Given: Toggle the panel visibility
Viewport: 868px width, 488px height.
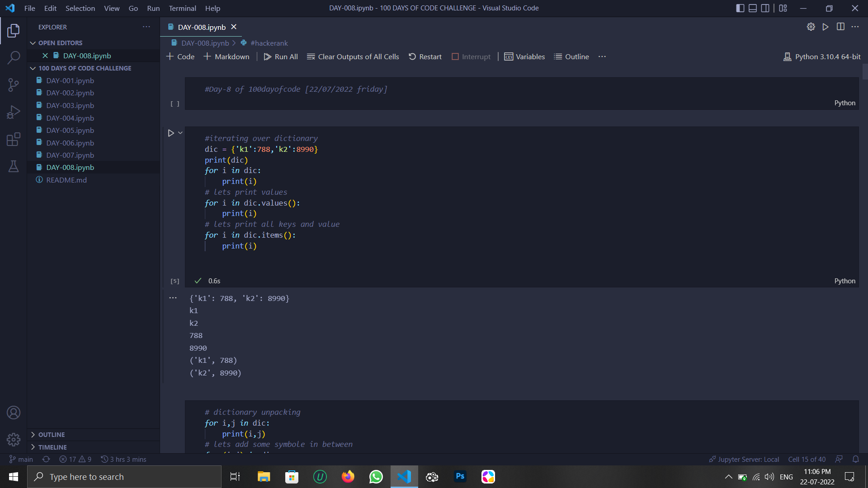Looking at the screenshot, I should (x=752, y=8).
